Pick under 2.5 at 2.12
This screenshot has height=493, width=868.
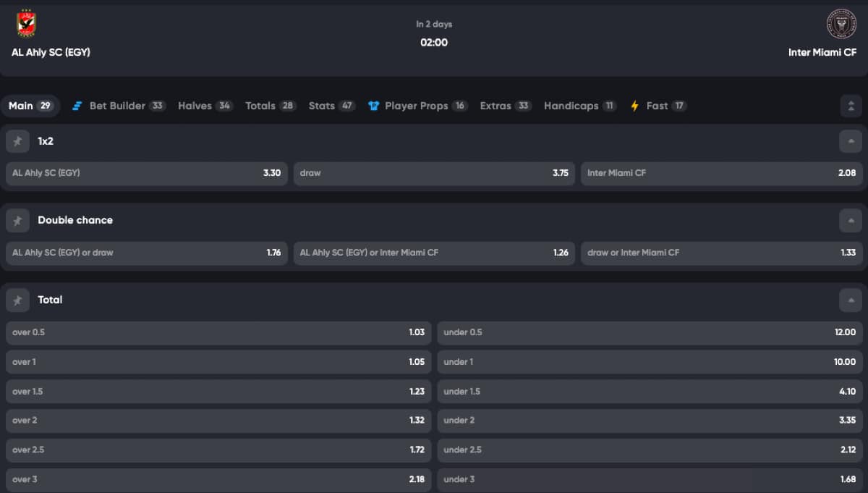click(650, 450)
